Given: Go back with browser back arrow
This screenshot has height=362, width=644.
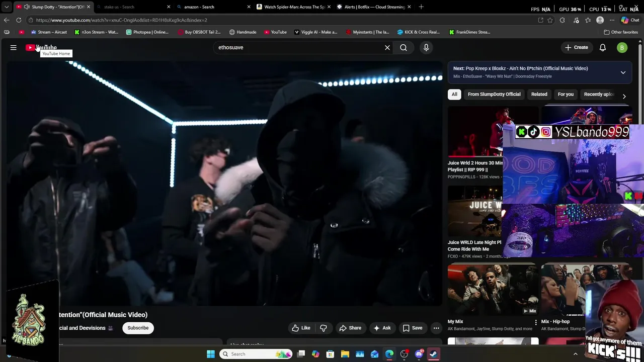Looking at the screenshot, I should (x=7, y=20).
